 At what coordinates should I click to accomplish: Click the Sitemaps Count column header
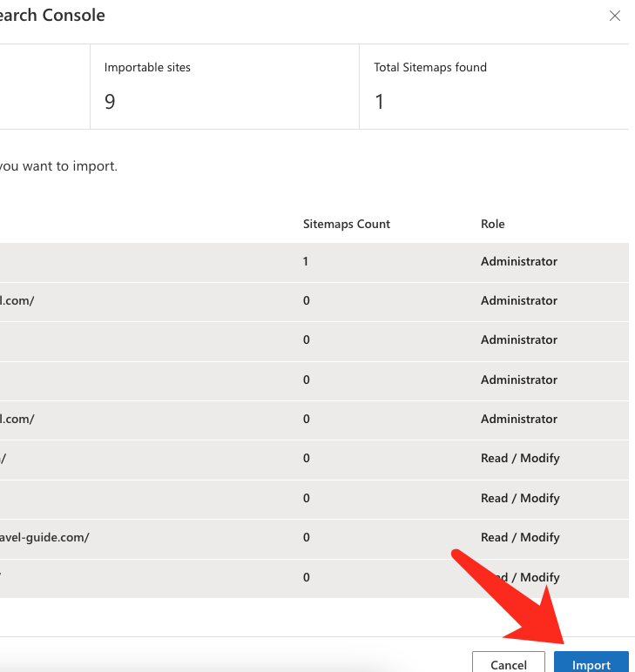tap(346, 224)
